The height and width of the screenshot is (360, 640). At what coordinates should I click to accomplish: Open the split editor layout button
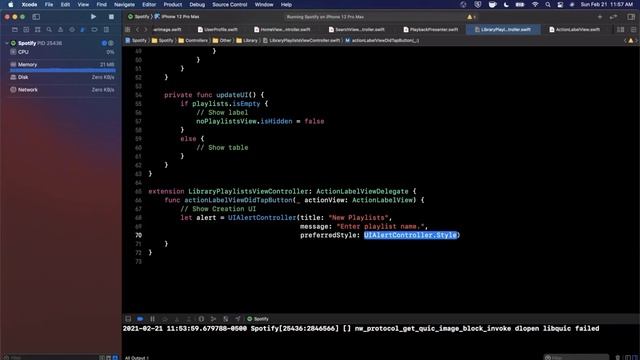[x=620, y=29]
